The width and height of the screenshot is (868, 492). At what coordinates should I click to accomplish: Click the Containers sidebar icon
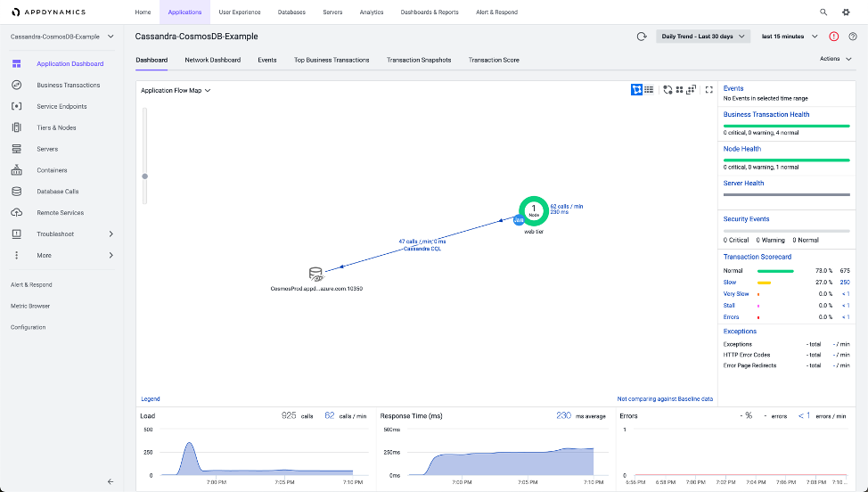pyautogui.click(x=17, y=170)
